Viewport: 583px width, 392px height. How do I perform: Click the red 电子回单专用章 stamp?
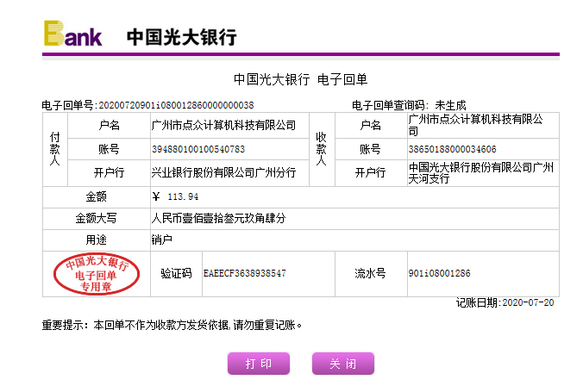click(97, 274)
